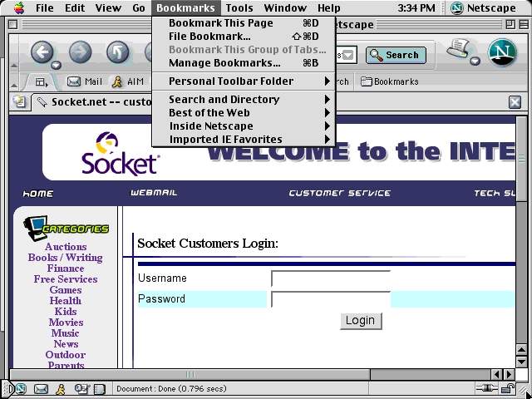Click the Reload button with curved arrow
Viewport: 532px width, 399px height.
click(x=118, y=52)
